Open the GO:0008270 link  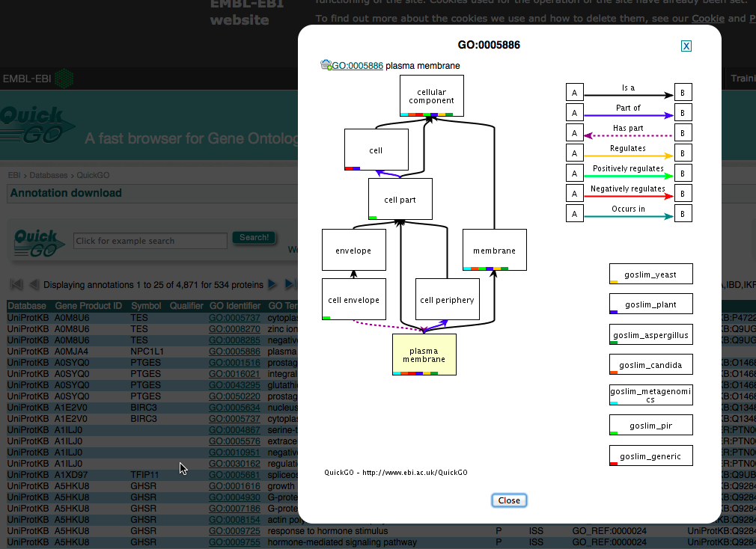tap(234, 329)
